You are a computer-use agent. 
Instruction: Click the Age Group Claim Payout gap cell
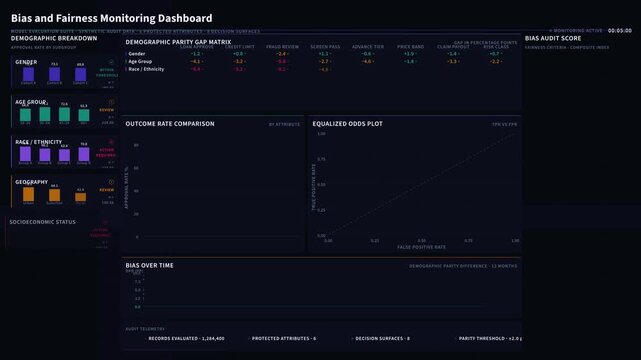[x=453, y=62]
